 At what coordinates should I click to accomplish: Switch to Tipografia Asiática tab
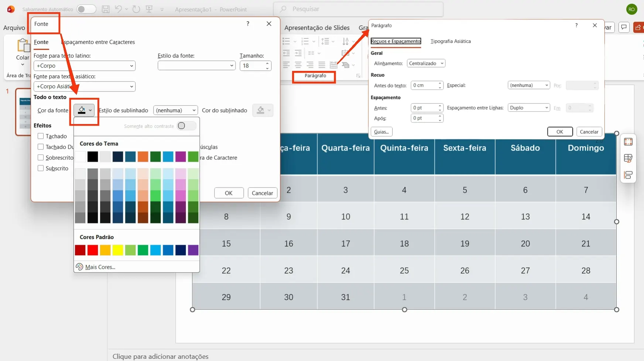[451, 41]
